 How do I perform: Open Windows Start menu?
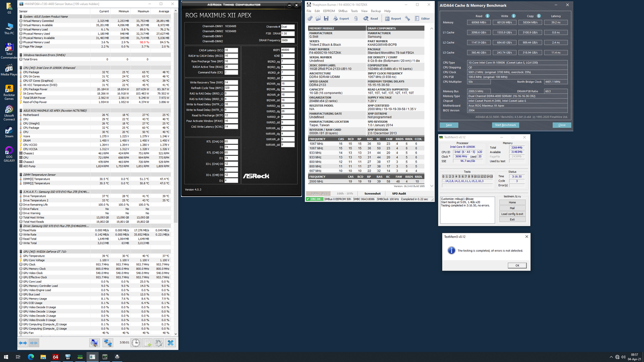pos(5,357)
